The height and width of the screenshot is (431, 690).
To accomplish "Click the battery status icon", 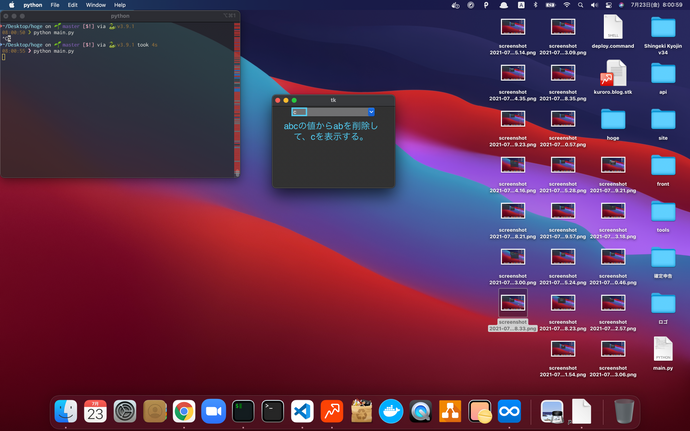I will [x=551, y=5].
